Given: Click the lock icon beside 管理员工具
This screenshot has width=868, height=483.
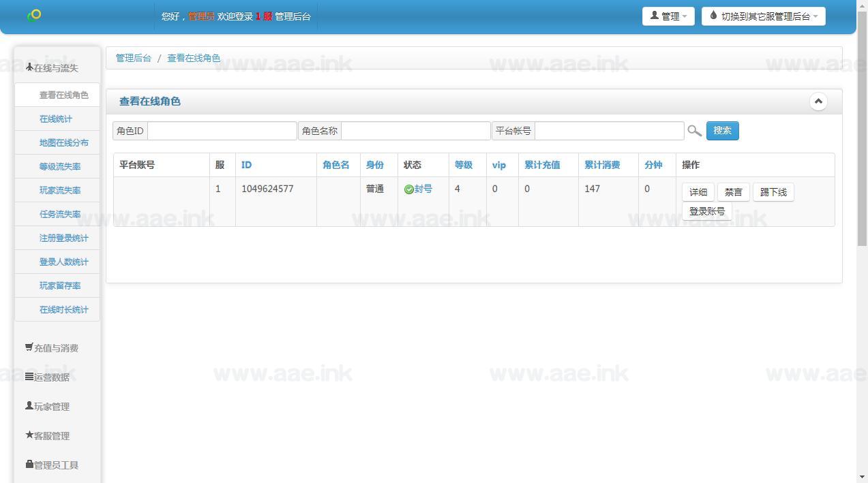Looking at the screenshot, I should tap(28, 464).
